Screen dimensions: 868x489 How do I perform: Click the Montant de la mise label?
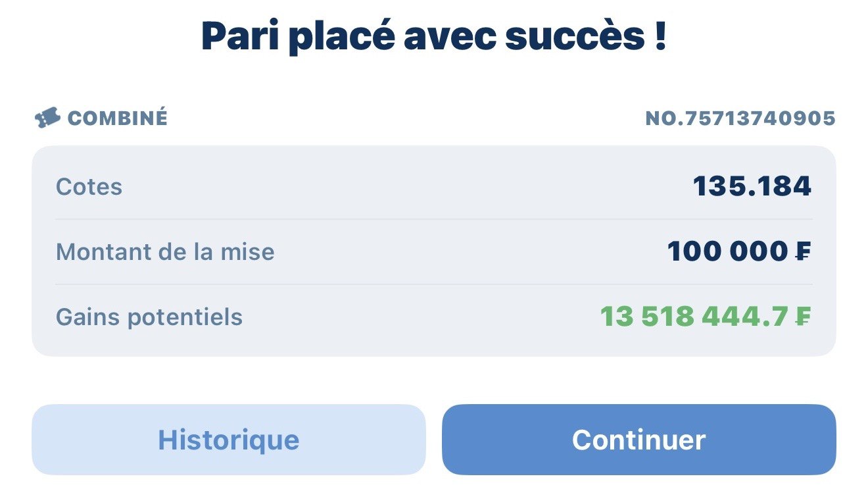tap(165, 251)
